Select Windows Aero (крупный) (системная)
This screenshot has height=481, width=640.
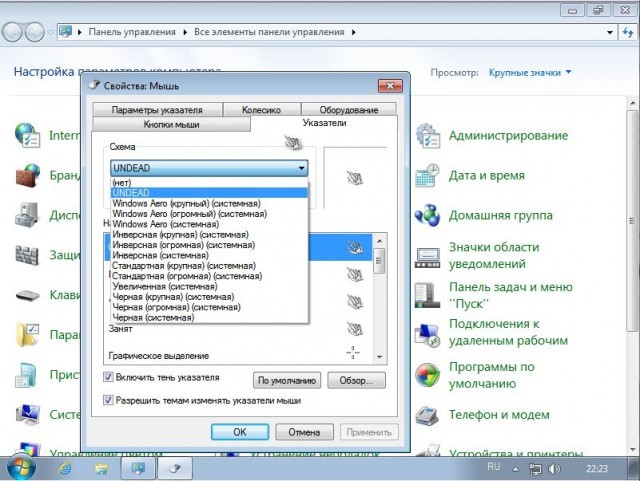click(209, 203)
